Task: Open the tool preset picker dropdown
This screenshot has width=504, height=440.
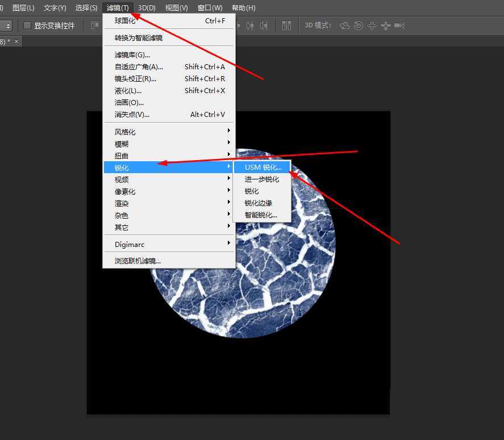Action: click(x=8, y=25)
